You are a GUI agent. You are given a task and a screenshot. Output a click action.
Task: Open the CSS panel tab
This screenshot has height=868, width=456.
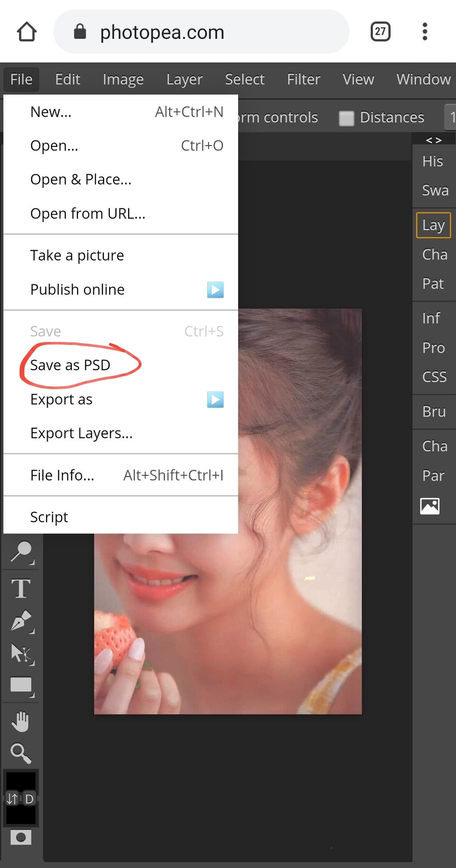coord(434,377)
